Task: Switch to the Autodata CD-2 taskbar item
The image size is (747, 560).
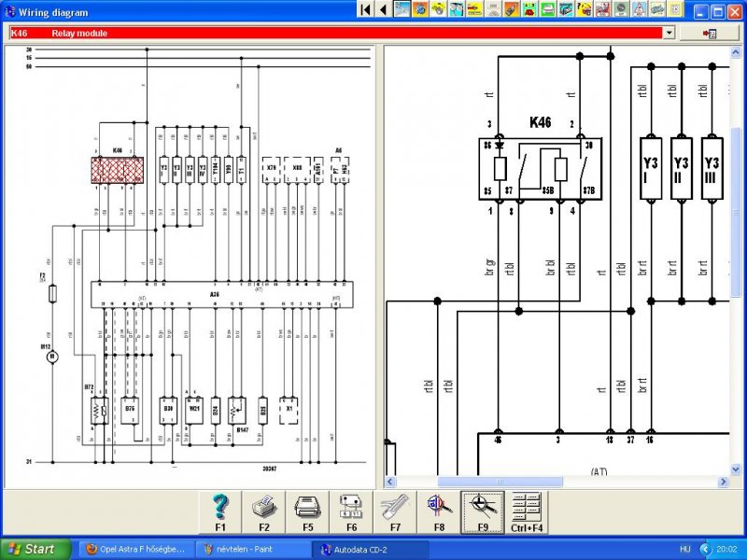Action: (370, 549)
